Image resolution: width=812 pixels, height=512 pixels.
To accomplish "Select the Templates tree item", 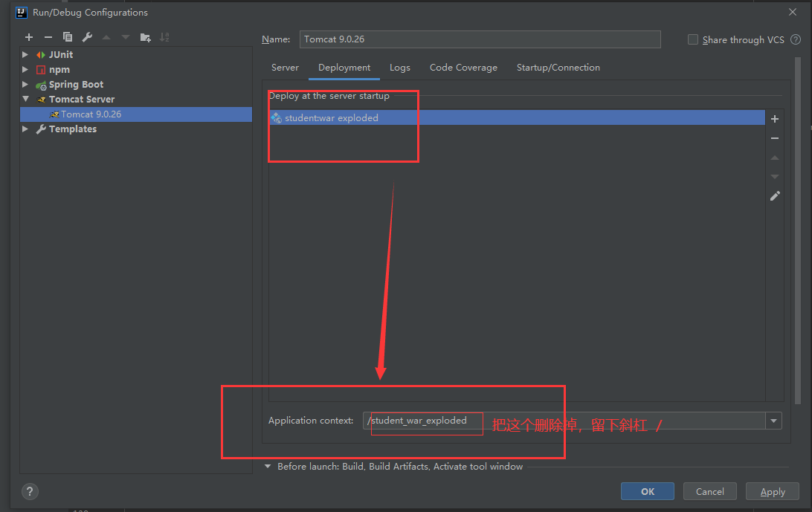I will (73, 129).
